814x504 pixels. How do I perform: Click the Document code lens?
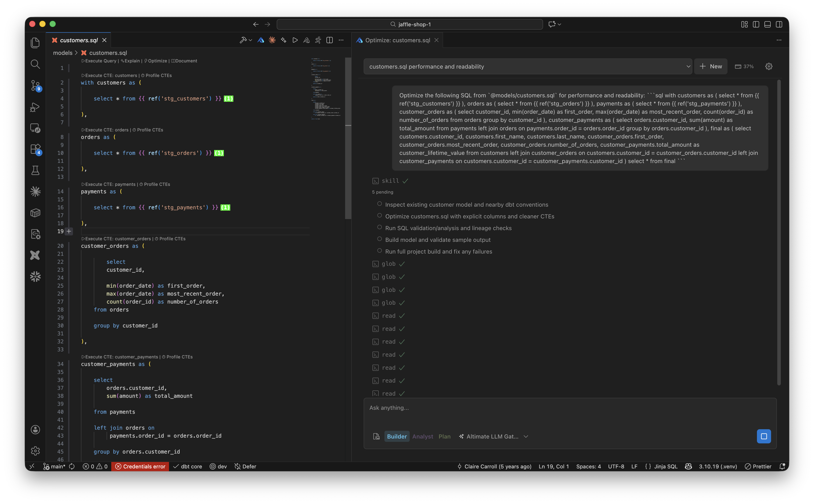184,61
